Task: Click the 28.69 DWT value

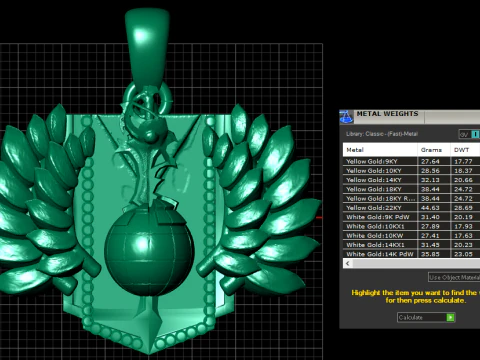Action: point(463,208)
